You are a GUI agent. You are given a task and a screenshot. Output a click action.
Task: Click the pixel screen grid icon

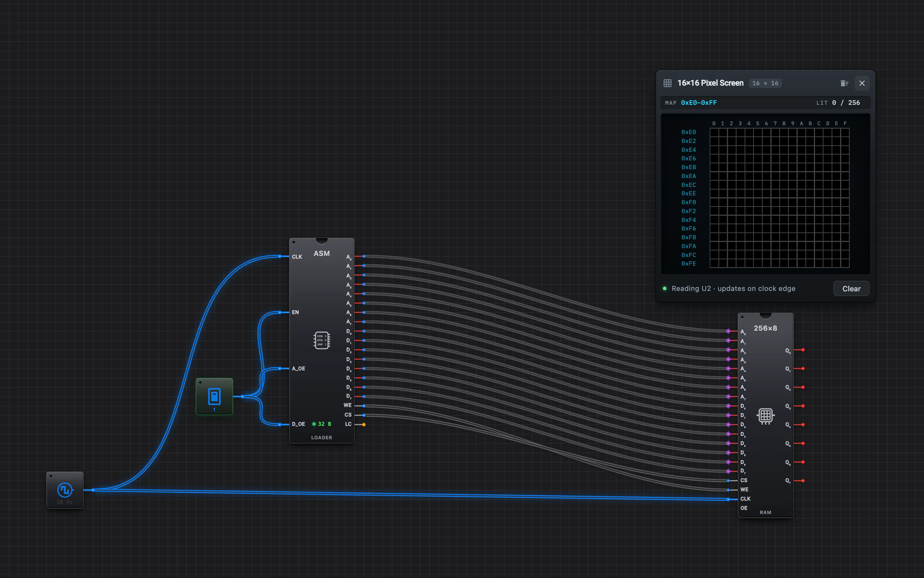[668, 83]
